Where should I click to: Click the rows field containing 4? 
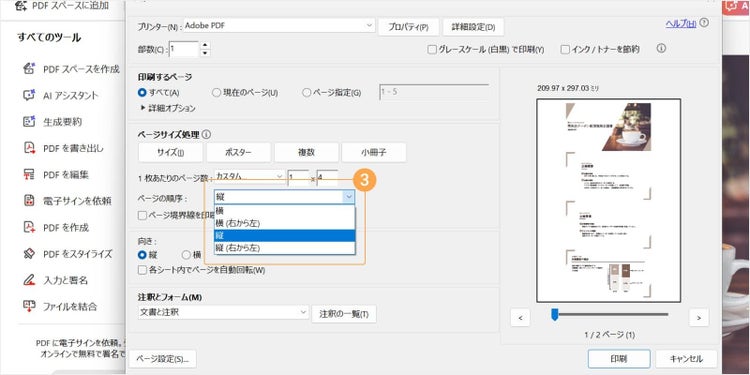click(327, 178)
